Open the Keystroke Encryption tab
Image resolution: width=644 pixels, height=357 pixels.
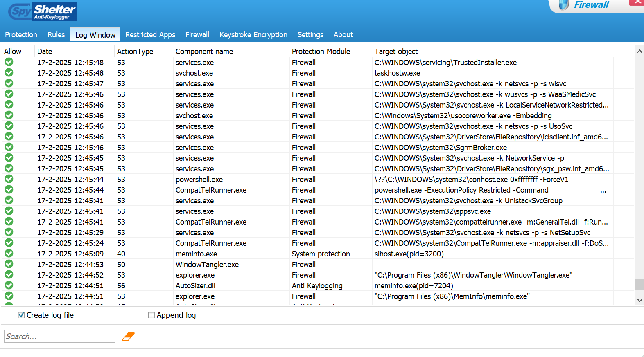(x=253, y=35)
